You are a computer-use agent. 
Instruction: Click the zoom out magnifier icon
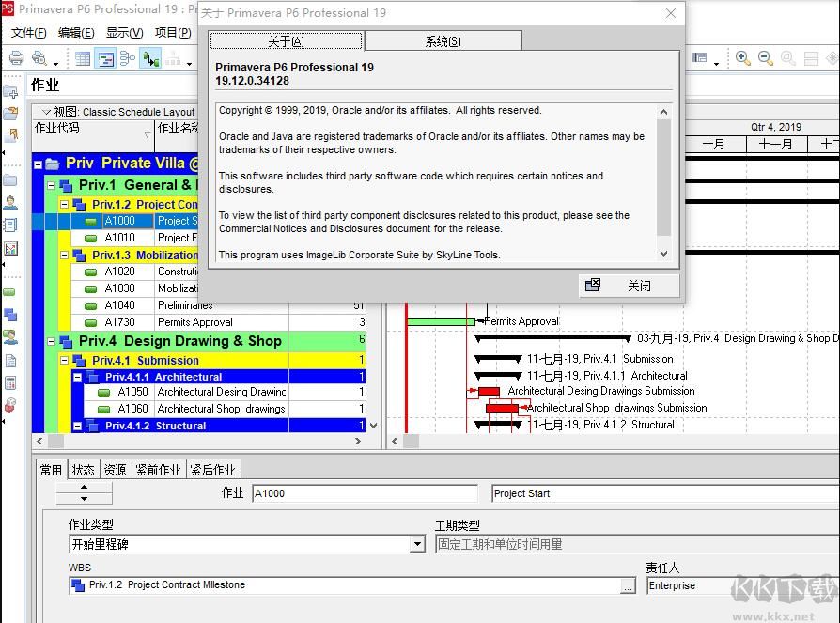[x=765, y=58]
